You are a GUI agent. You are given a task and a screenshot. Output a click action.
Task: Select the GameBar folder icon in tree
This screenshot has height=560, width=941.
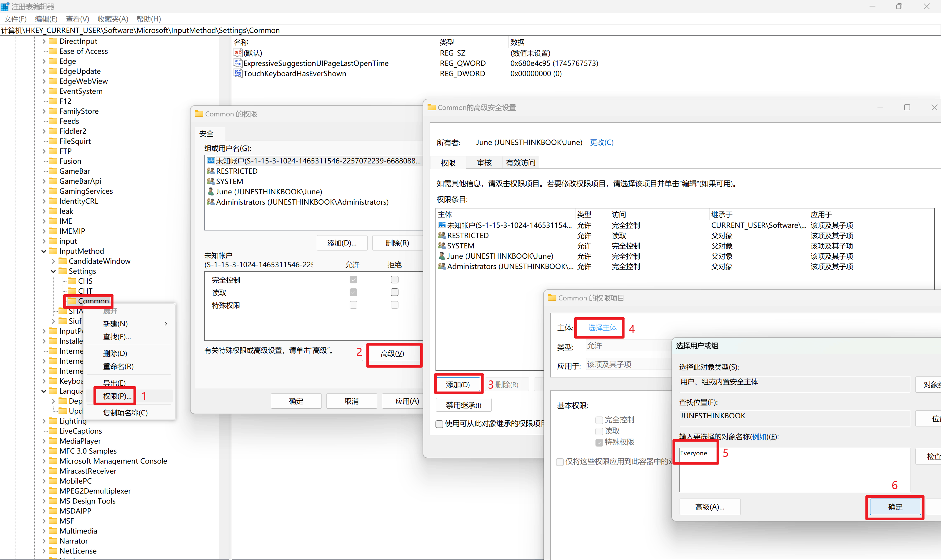(54, 171)
